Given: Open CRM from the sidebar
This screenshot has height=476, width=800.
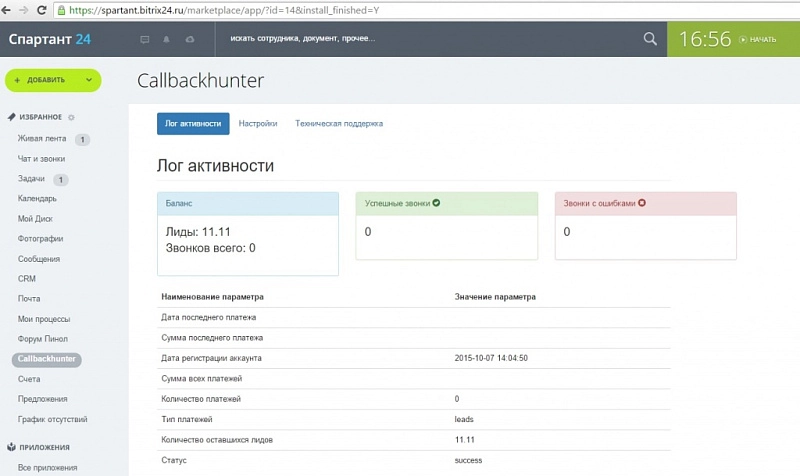Looking at the screenshot, I should coord(27,279).
